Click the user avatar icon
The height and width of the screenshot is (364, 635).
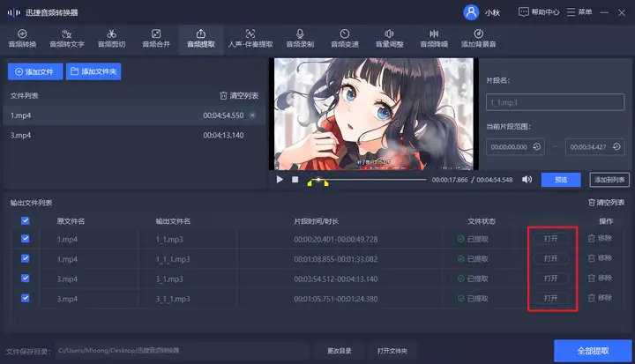471,12
